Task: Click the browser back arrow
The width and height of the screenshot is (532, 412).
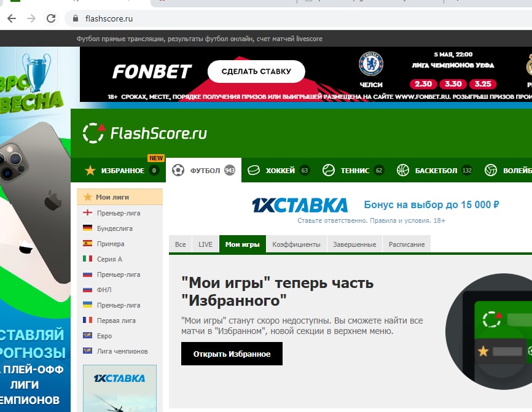Action: pos(12,18)
